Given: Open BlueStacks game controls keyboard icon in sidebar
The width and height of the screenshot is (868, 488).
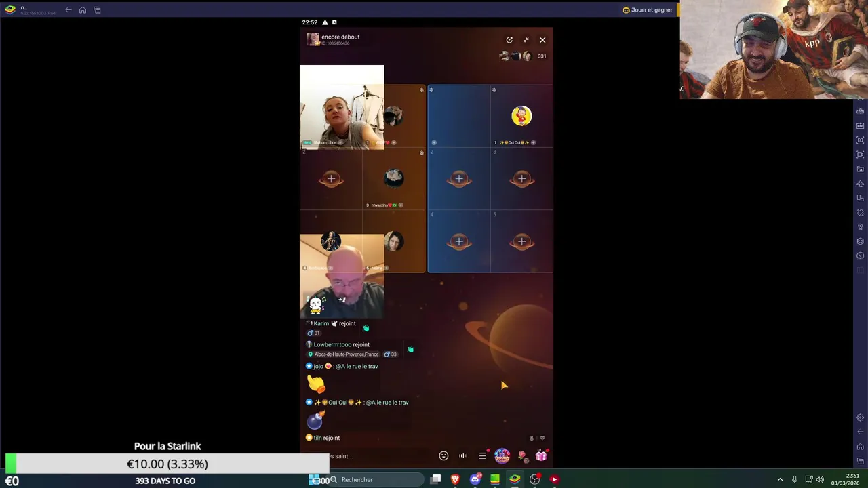Looking at the screenshot, I should tap(861, 111).
